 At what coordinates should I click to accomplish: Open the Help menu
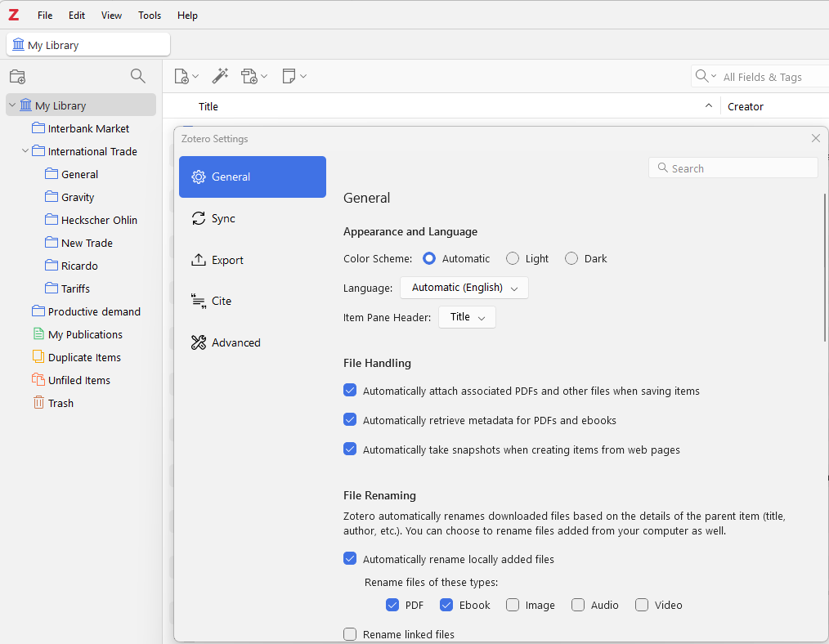pos(187,16)
